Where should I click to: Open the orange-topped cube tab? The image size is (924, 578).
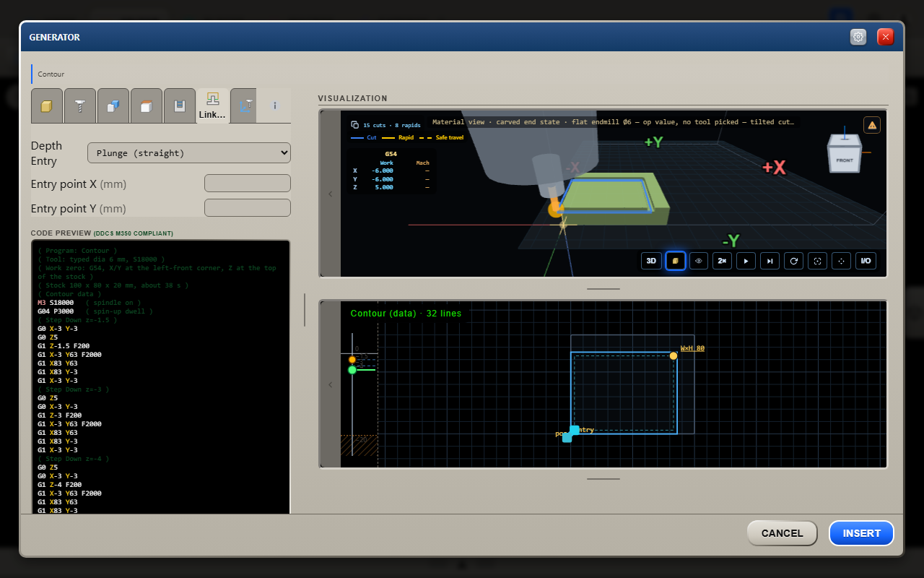[146, 105]
